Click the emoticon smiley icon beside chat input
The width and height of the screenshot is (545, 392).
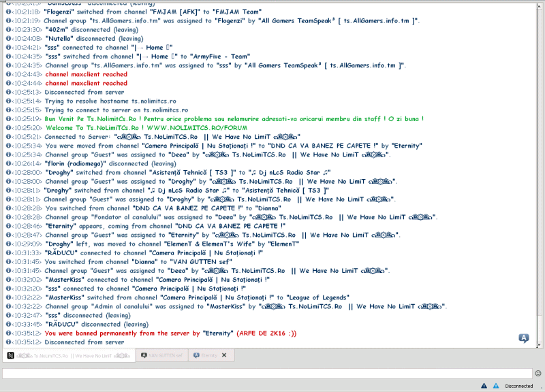538,373
